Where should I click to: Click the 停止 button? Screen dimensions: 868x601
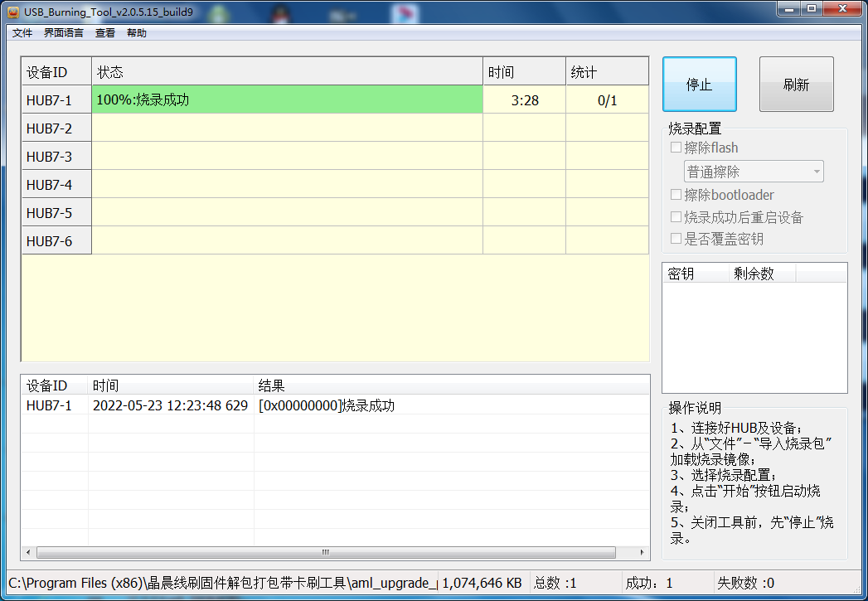point(699,84)
